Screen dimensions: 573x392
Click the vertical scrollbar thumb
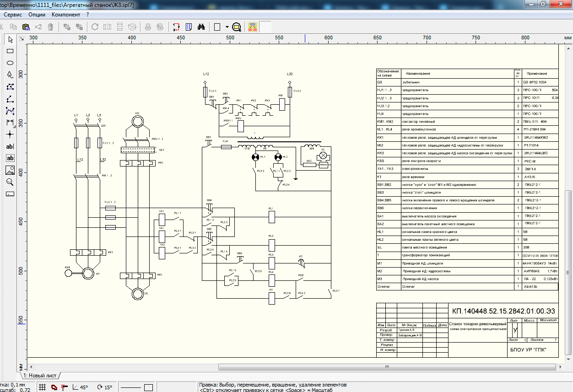coord(568,272)
